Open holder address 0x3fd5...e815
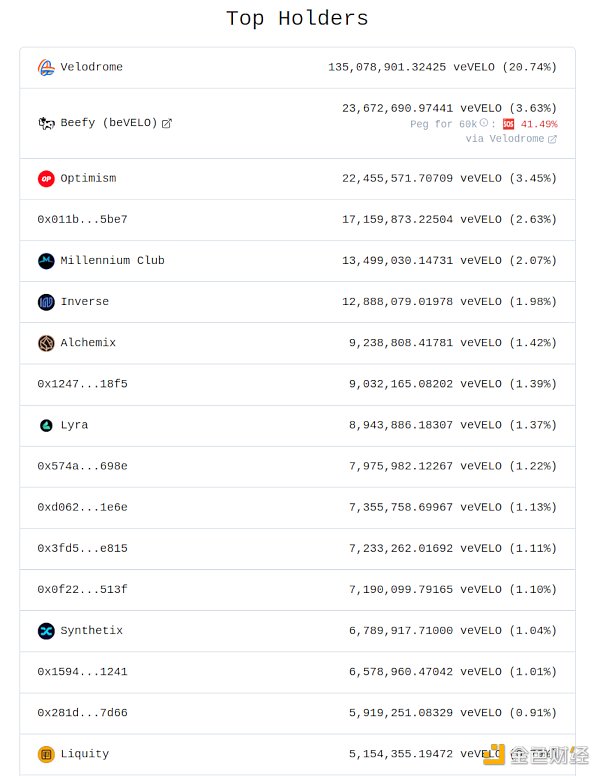Viewport: 600px width, 776px height. (82, 549)
